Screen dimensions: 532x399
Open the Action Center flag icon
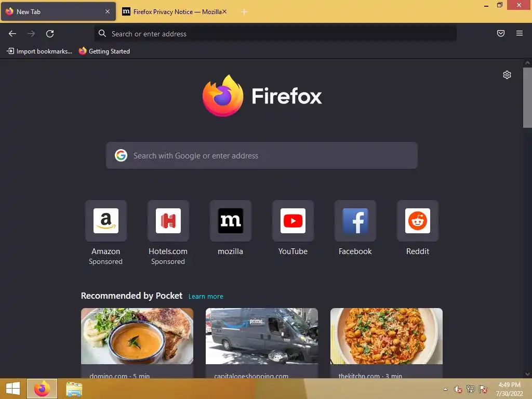point(483,389)
